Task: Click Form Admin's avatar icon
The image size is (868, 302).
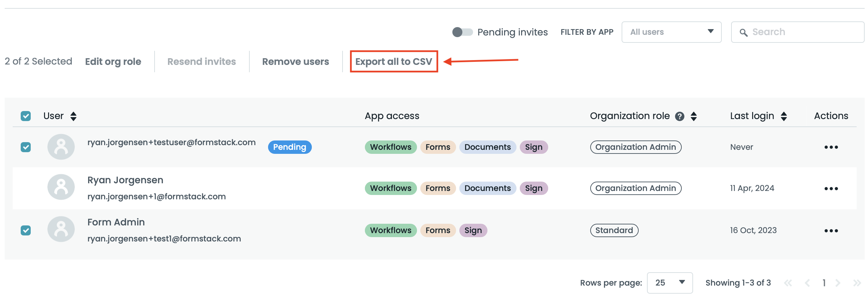Action: [x=61, y=229]
